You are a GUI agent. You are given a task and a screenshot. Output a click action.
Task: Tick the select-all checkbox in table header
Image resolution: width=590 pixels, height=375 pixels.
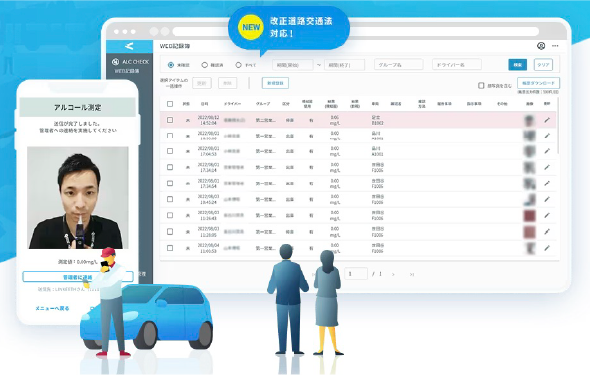[x=170, y=104]
